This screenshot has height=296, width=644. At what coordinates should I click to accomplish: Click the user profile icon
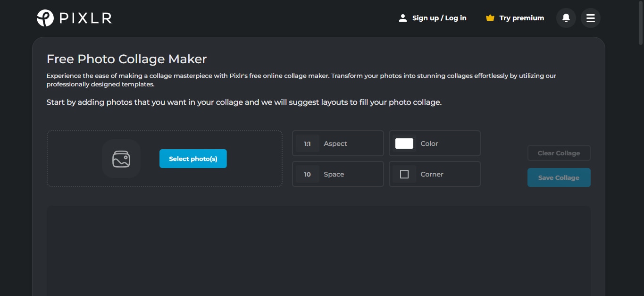click(402, 18)
